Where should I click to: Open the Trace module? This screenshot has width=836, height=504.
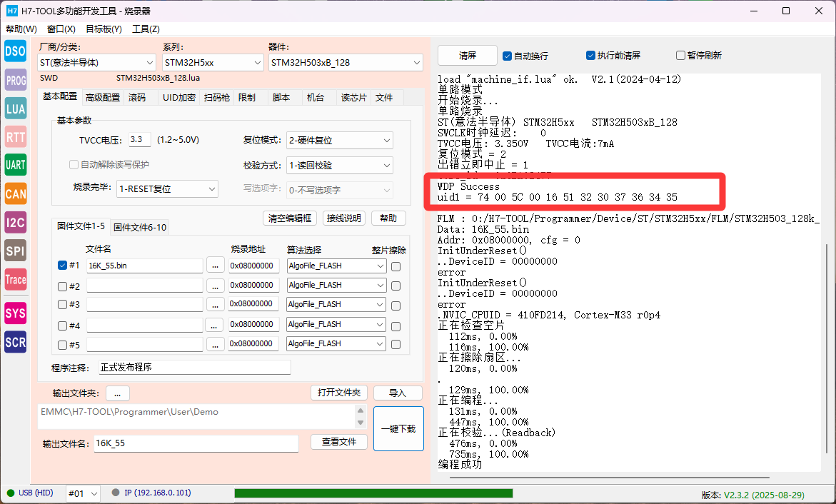(16, 279)
